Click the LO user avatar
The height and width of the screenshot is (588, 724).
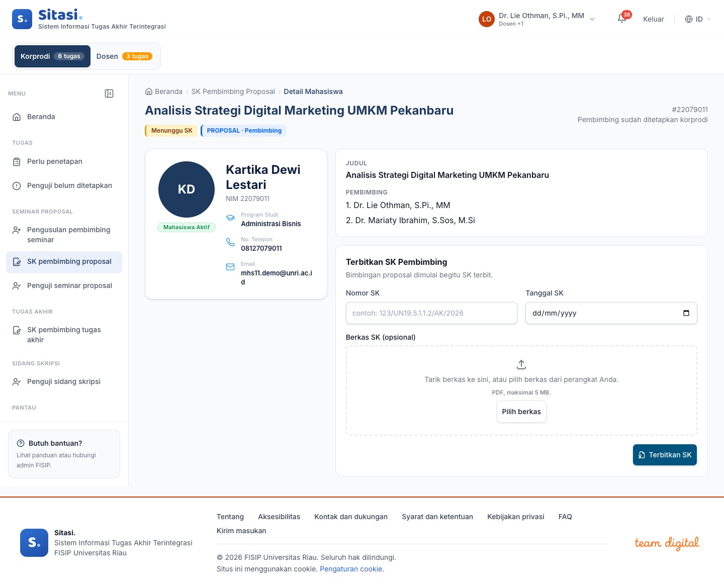(487, 19)
